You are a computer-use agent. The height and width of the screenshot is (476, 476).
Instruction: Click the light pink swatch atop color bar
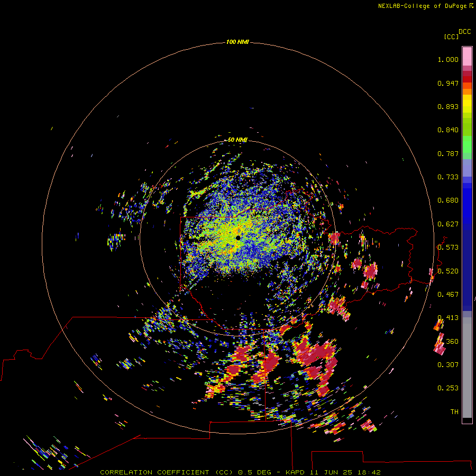467,56
